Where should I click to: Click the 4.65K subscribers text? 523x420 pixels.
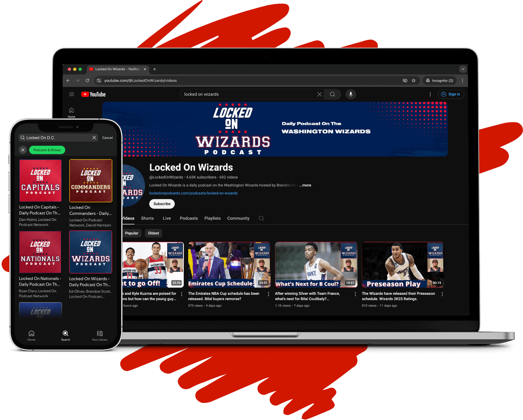coord(201,177)
